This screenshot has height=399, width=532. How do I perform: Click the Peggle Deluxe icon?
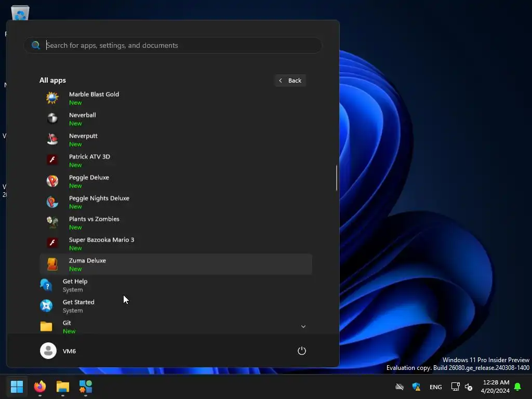tap(52, 181)
